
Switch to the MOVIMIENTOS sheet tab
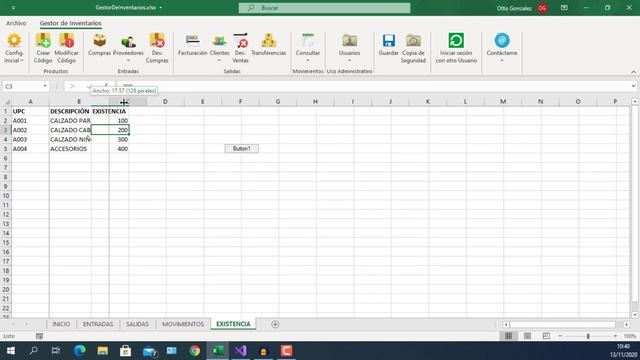coord(183,324)
